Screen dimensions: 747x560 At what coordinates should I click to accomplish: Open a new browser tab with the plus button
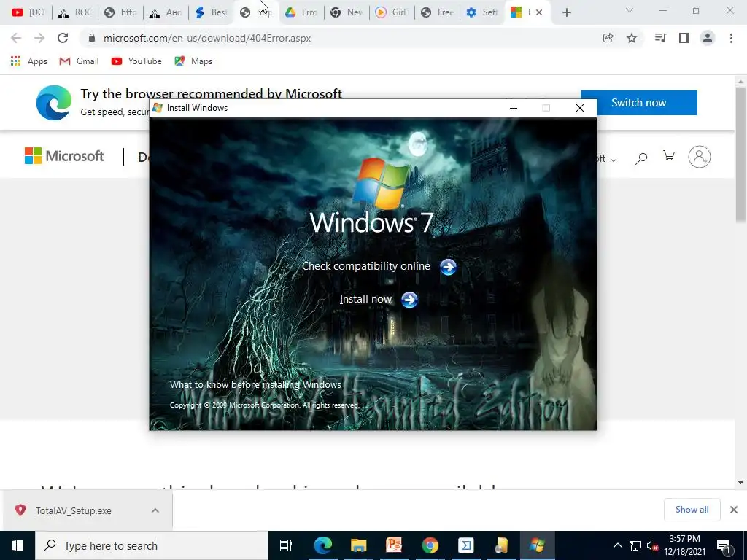click(566, 13)
